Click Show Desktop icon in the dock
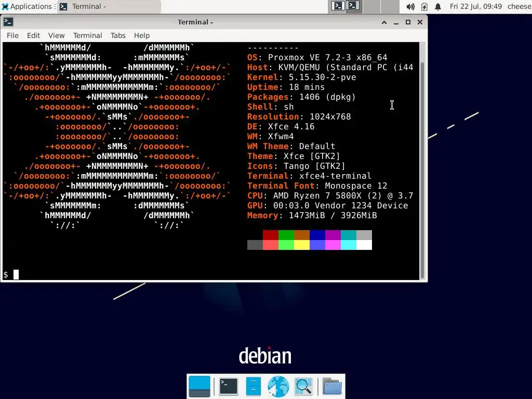This screenshot has height=399, width=532. [x=199, y=387]
